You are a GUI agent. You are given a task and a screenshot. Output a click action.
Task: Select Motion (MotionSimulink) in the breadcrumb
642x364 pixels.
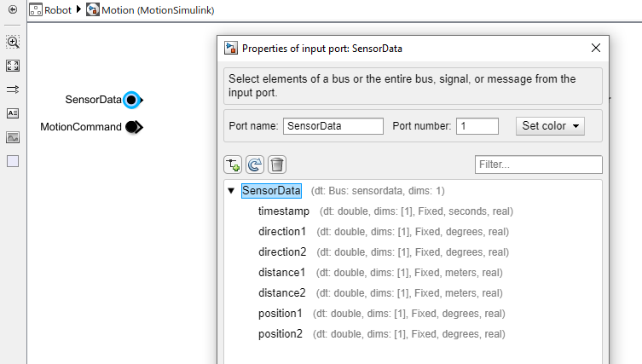coord(150,10)
